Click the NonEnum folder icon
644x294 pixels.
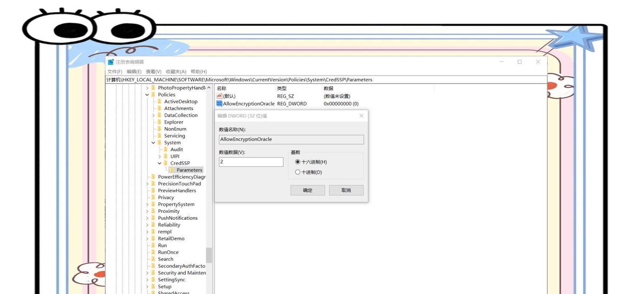click(160, 129)
